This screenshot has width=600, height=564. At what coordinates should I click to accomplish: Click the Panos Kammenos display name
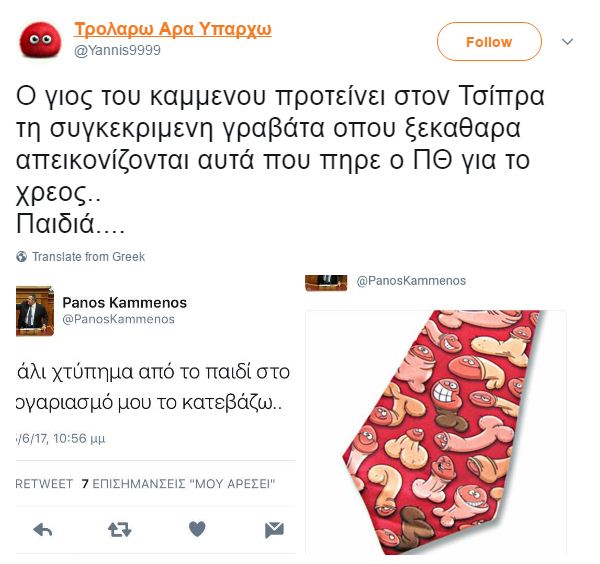point(124,303)
